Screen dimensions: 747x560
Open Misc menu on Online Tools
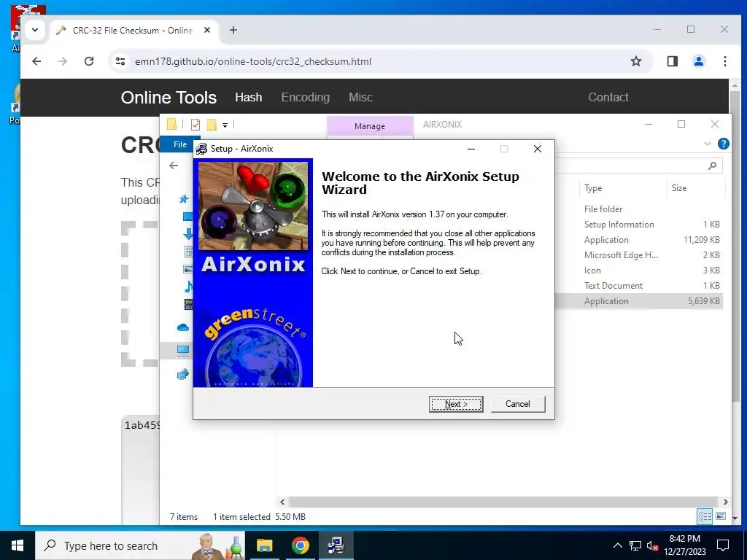(360, 97)
